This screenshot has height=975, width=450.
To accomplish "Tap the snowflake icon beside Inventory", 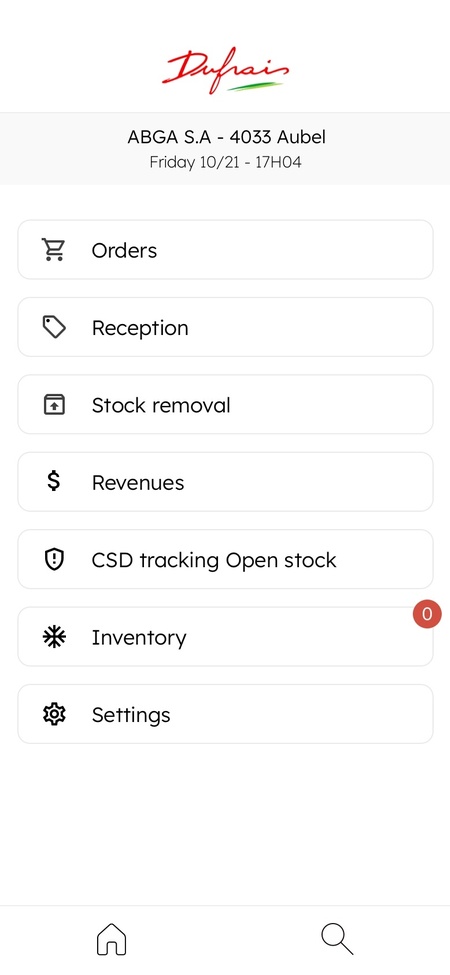I will tap(54, 637).
